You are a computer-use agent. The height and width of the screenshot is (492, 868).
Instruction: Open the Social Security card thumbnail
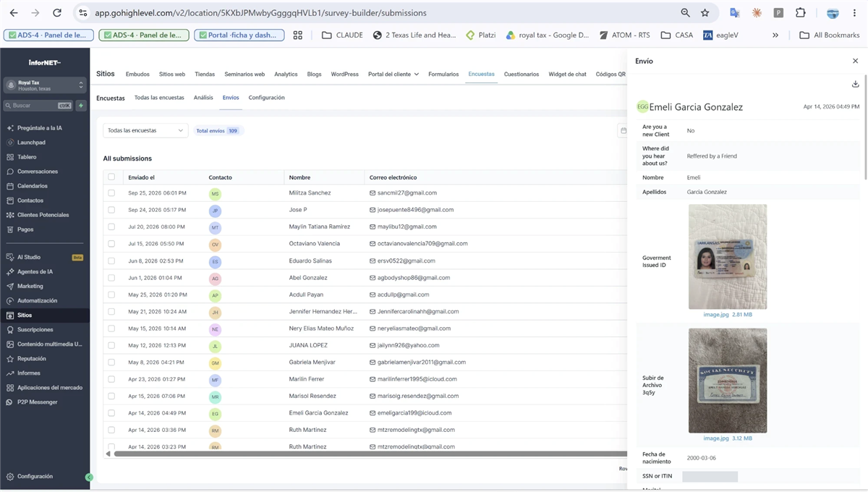tap(728, 381)
